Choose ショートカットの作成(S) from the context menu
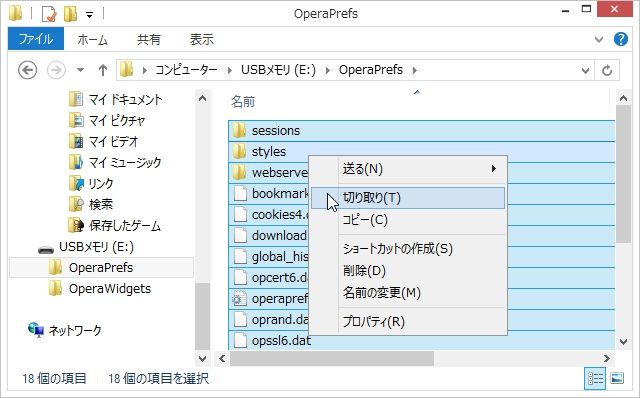Screen dimensions: 640x398 click(x=408, y=249)
